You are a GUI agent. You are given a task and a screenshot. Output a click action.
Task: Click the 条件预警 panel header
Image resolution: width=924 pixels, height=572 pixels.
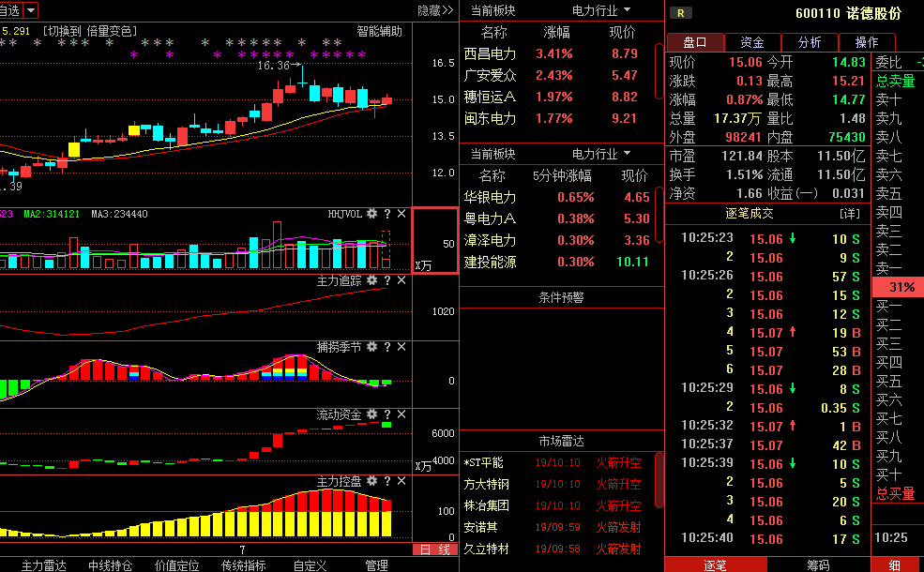click(562, 297)
